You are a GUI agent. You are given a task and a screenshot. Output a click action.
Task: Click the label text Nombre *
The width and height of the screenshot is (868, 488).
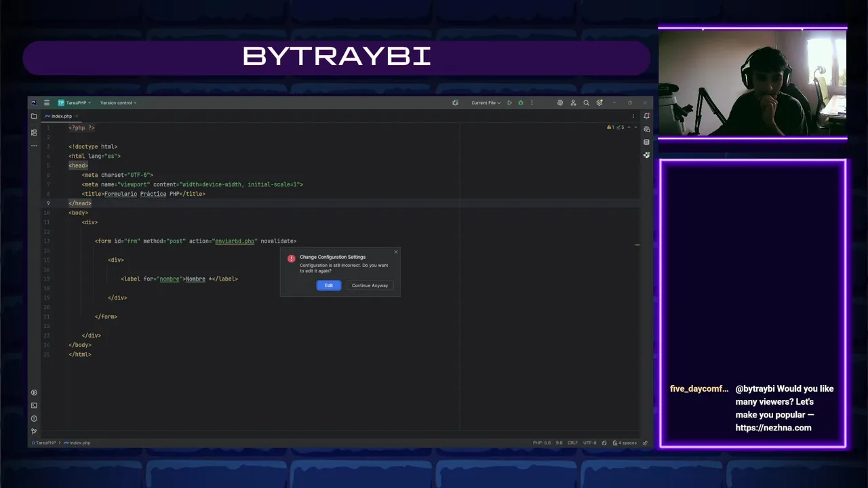pos(200,279)
